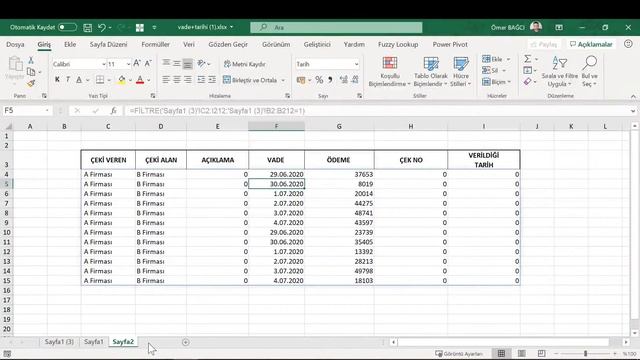Viewport: 640px width, 360px height.
Task: Expand the formula bar chevron
Action: tap(633, 111)
